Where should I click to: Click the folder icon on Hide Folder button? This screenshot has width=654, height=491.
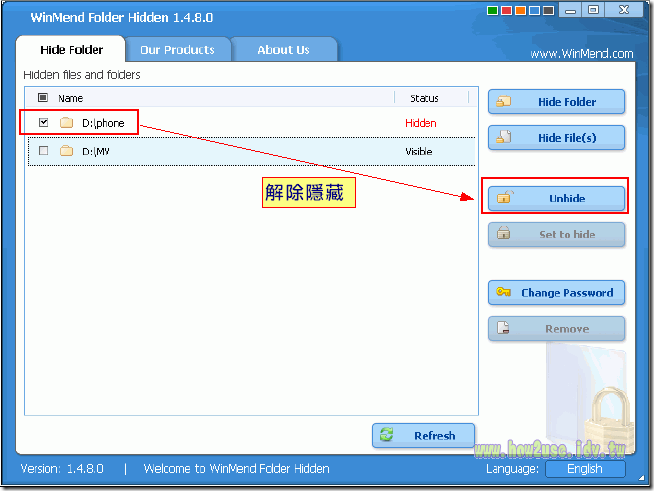tap(504, 101)
